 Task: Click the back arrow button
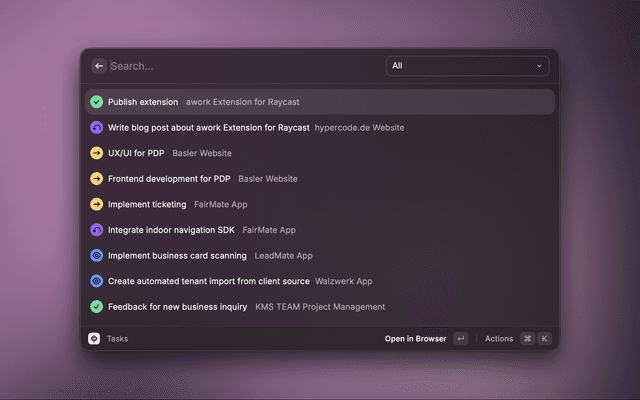tap(99, 66)
